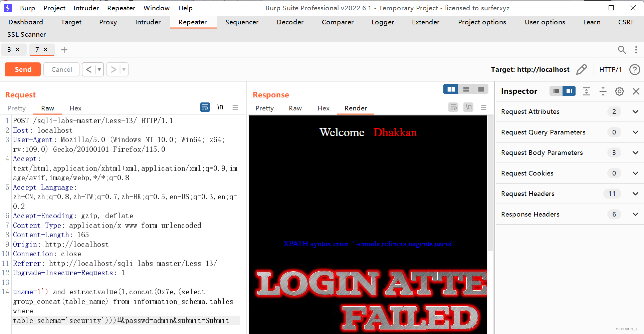Switch to top-bottom layout view
The image size is (644, 334).
[x=466, y=89]
